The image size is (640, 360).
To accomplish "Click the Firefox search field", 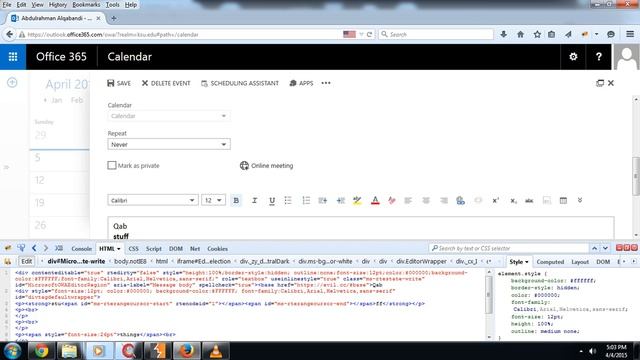I will (436, 34).
